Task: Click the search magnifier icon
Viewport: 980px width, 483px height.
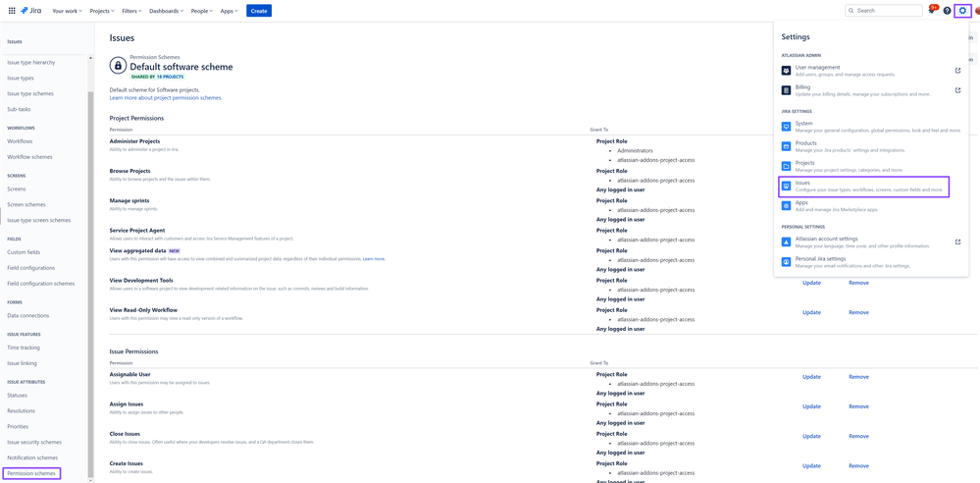Action: coord(852,11)
